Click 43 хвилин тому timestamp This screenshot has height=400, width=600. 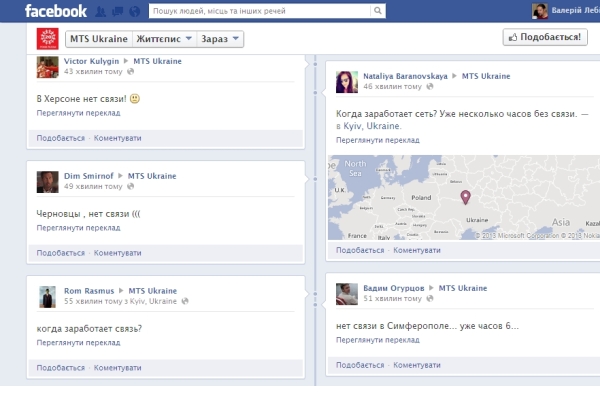click(x=93, y=72)
